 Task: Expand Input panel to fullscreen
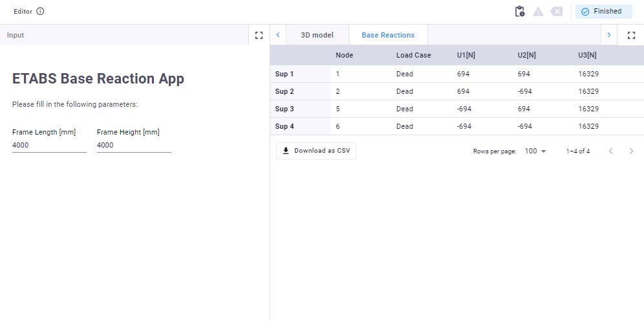(x=259, y=35)
